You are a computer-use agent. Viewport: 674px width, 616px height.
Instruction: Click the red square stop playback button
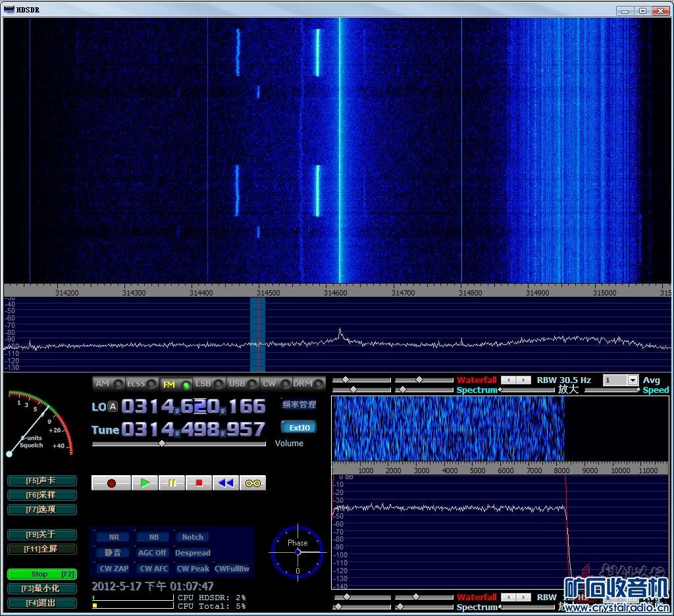point(199,483)
